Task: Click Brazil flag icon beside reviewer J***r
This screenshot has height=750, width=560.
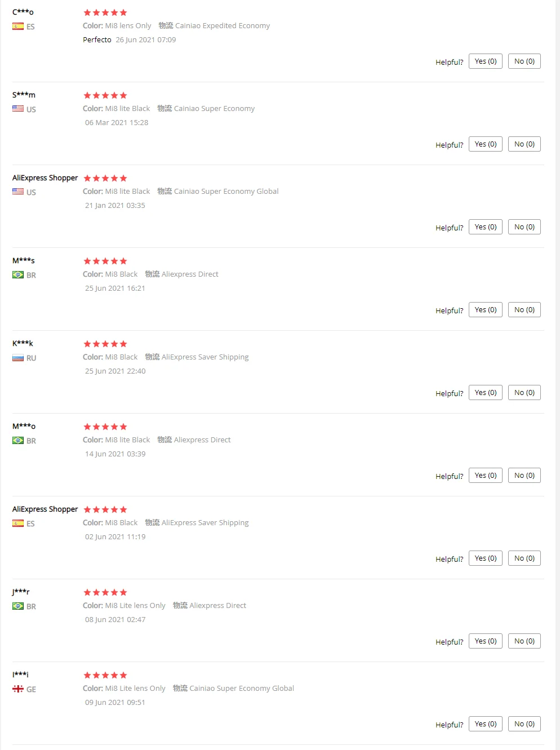Action: tap(18, 606)
